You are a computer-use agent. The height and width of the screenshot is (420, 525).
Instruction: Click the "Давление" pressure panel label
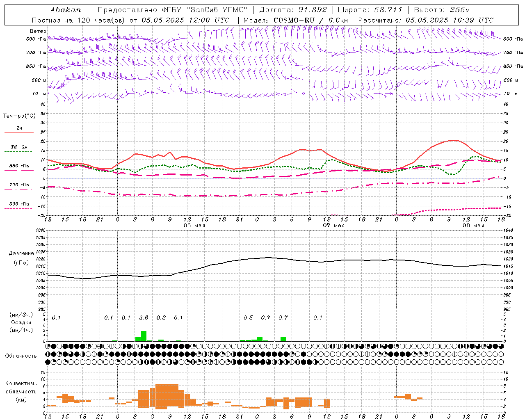[21, 253]
